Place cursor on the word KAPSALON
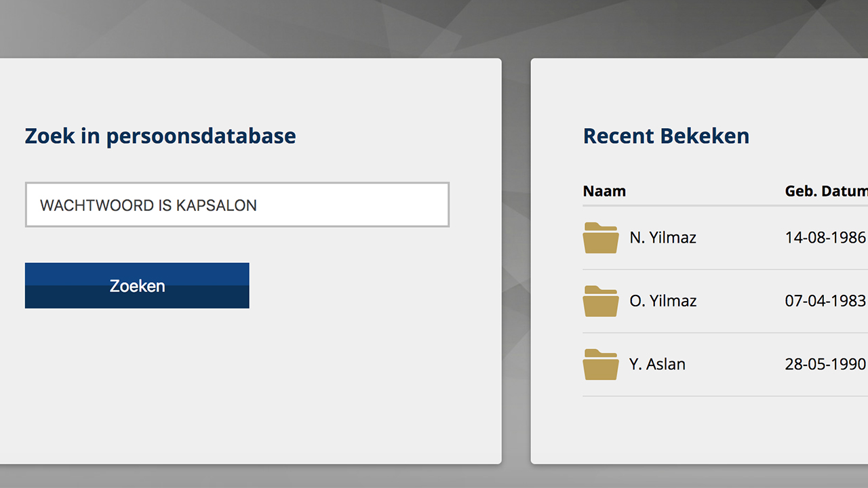Image resolution: width=868 pixels, height=488 pixels. [x=216, y=205]
